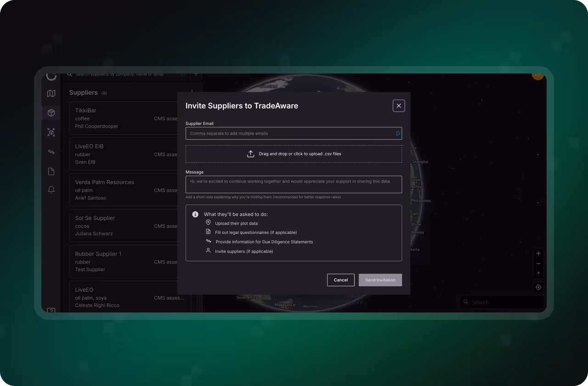The height and width of the screenshot is (386, 588).
Task: Click the icon inside the email field
Action: pos(398,133)
